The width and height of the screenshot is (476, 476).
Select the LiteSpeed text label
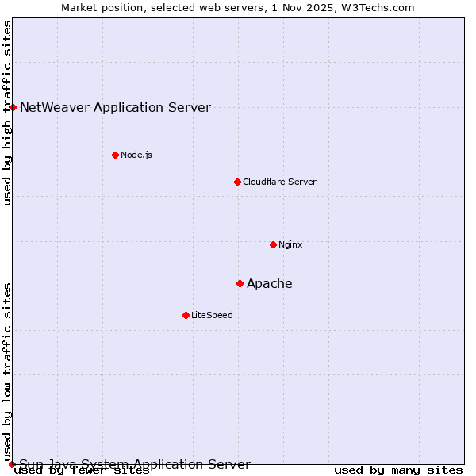pos(212,315)
